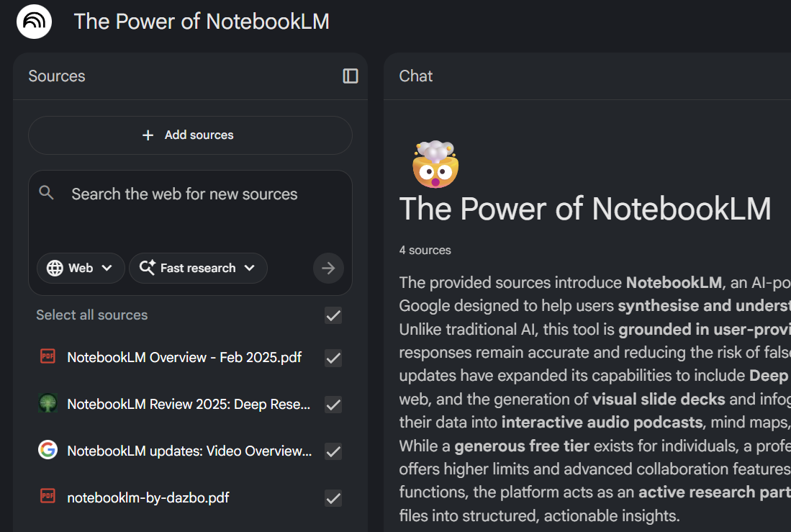Click the Add sources button
The width and height of the screenshot is (791, 532).
tap(190, 135)
